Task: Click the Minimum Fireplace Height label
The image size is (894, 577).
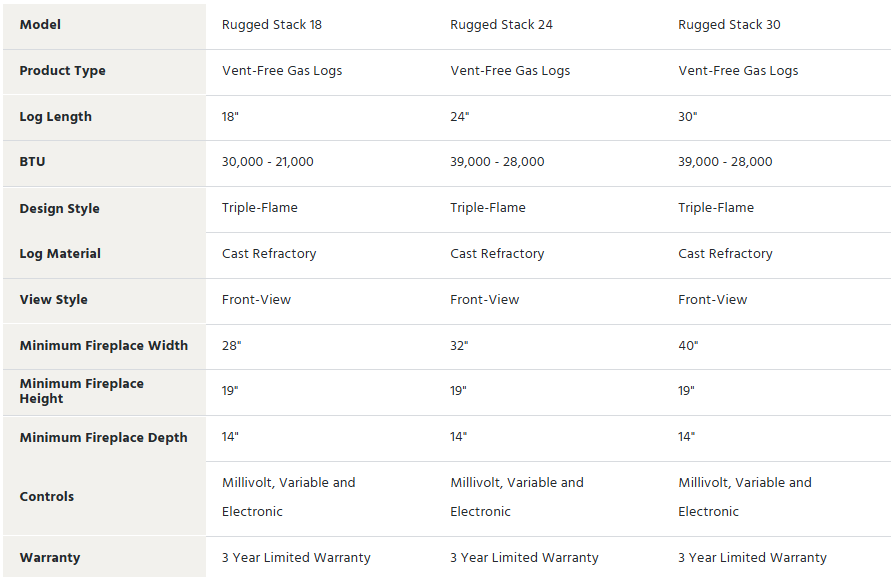Action: pyautogui.click(x=82, y=391)
